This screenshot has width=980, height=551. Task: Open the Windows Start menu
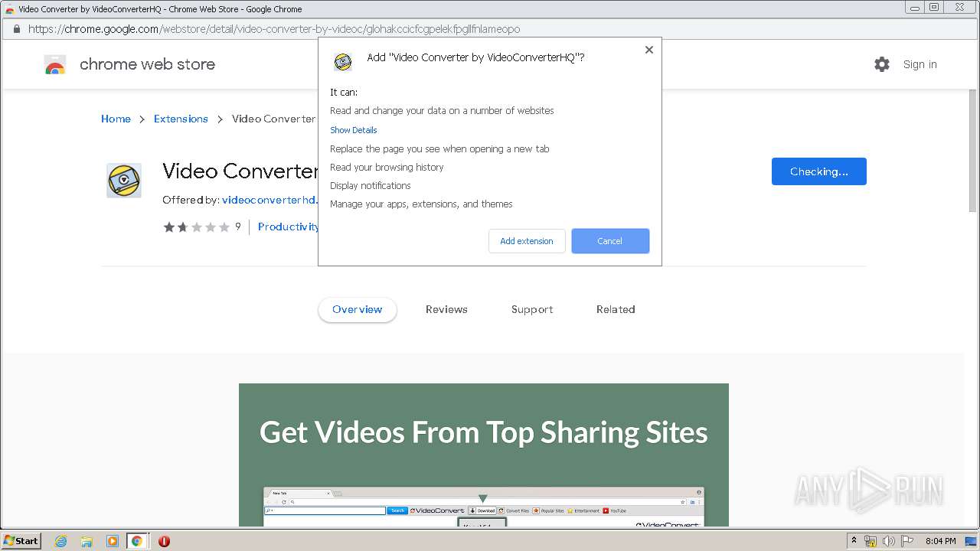[21, 540]
